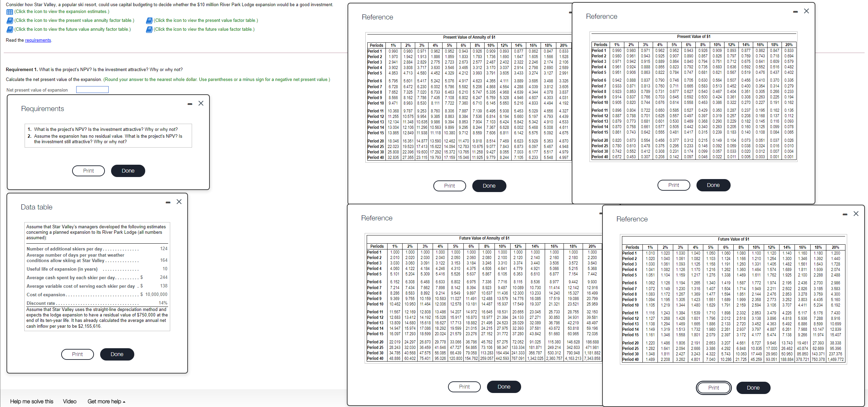Viewport: 868px width, 407px height.
Task: Minimize the Requirements dialog
Action: point(190,104)
